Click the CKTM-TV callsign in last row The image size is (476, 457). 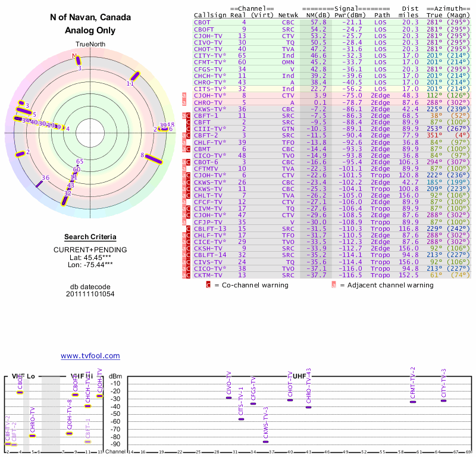(207, 276)
